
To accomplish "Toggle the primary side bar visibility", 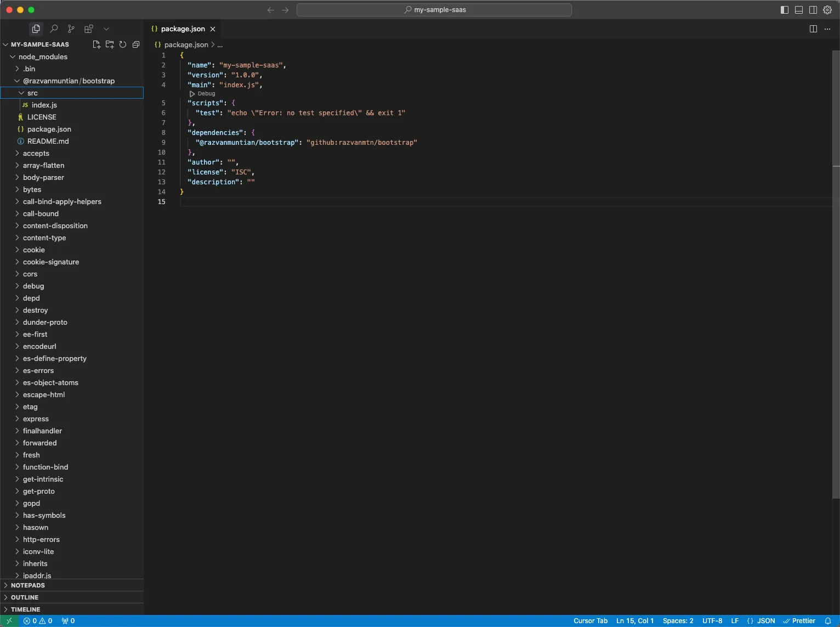I will (785, 10).
